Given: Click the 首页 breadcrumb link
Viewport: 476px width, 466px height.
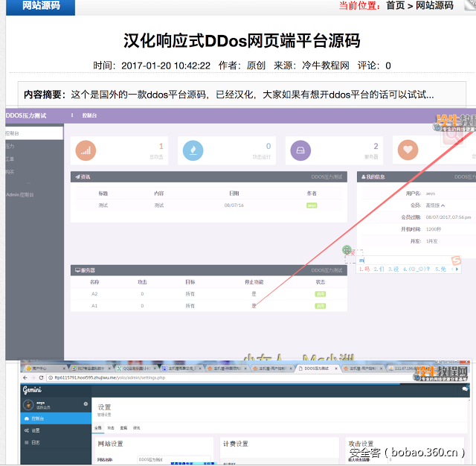Looking at the screenshot, I should [x=396, y=5].
